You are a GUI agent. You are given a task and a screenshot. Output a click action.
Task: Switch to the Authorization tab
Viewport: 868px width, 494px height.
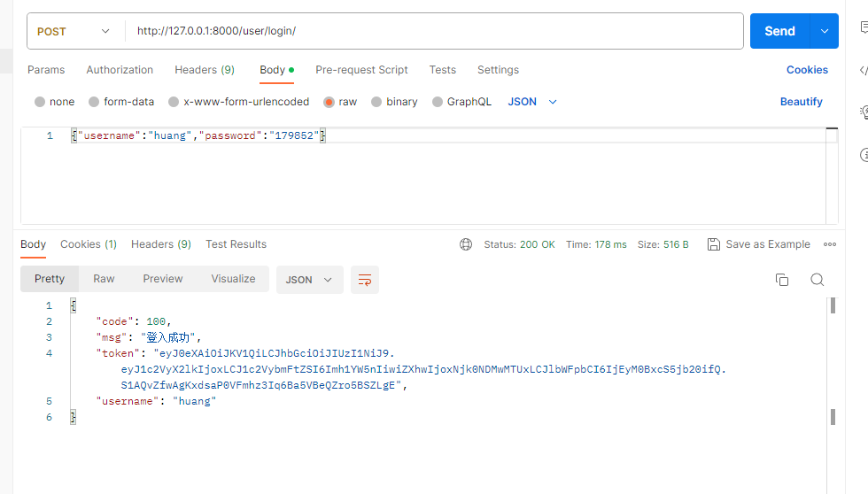pyautogui.click(x=120, y=70)
